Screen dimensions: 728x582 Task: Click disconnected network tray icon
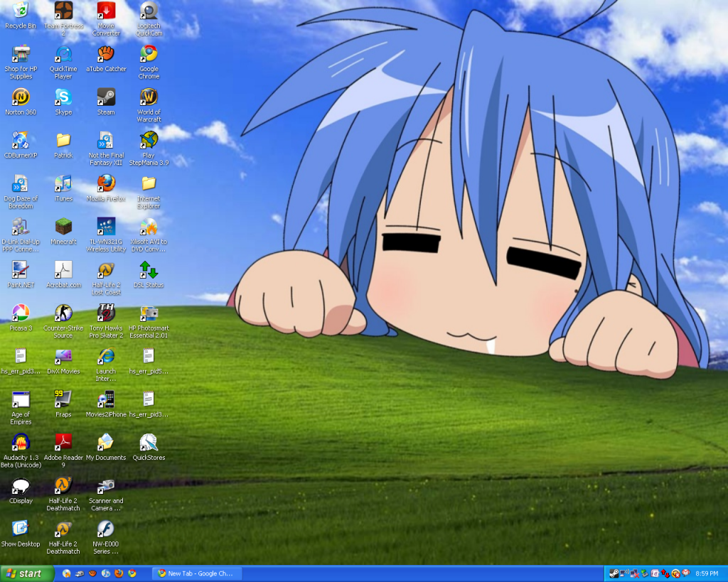coord(635,573)
